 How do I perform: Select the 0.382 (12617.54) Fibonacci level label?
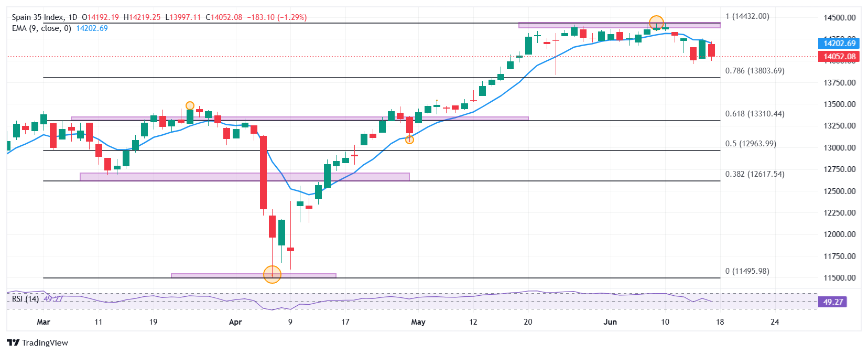pyautogui.click(x=755, y=174)
